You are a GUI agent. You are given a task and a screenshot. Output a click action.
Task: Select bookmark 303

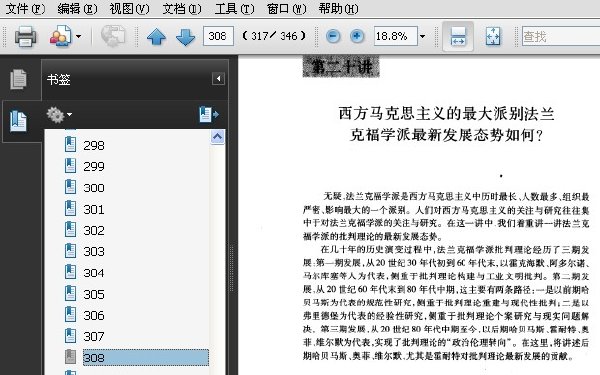click(x=94, y=251)
